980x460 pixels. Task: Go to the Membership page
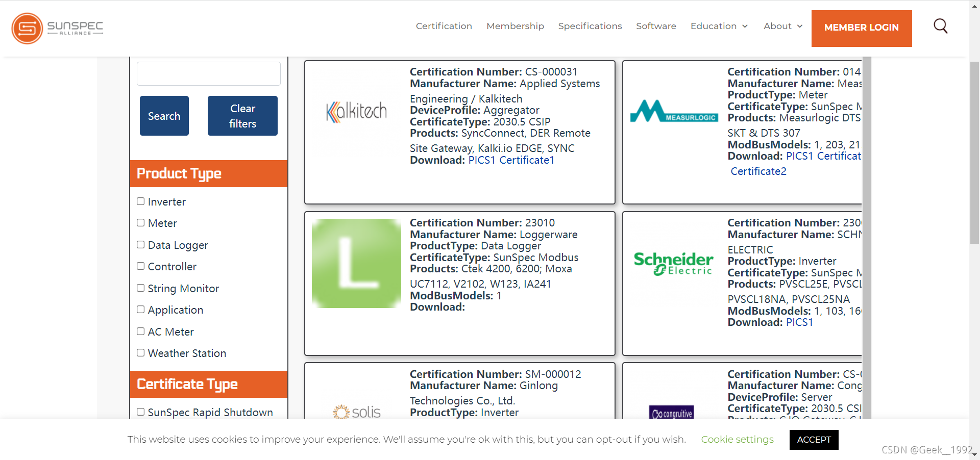click(x=515, y=26)
